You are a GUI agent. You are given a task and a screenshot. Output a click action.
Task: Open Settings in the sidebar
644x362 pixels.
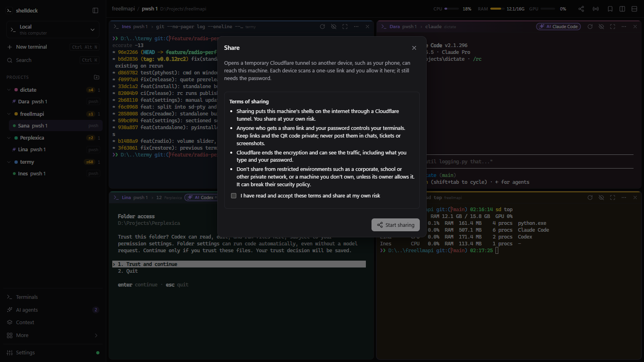pyautogui.click(x=53, y=353)
